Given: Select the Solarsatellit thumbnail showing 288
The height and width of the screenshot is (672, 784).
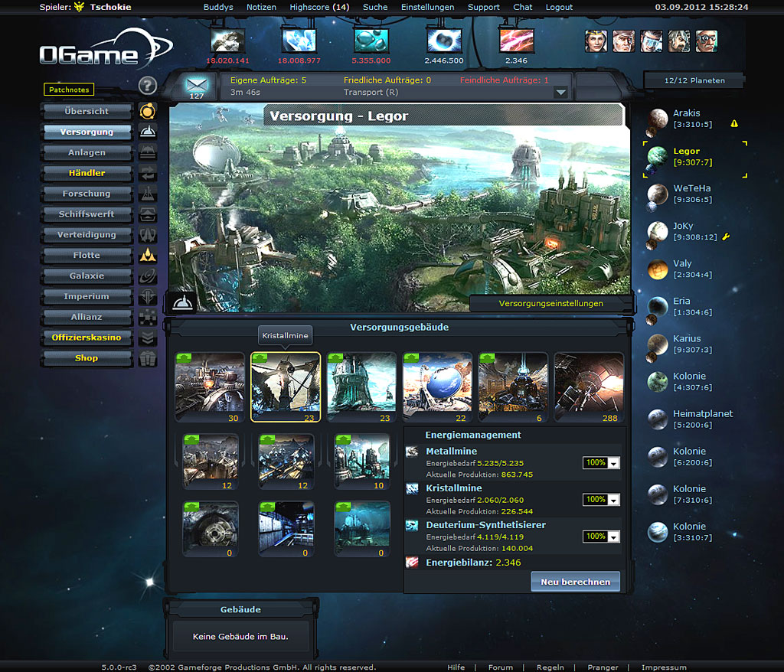Looking at the screenshot, I should (589, 387).
